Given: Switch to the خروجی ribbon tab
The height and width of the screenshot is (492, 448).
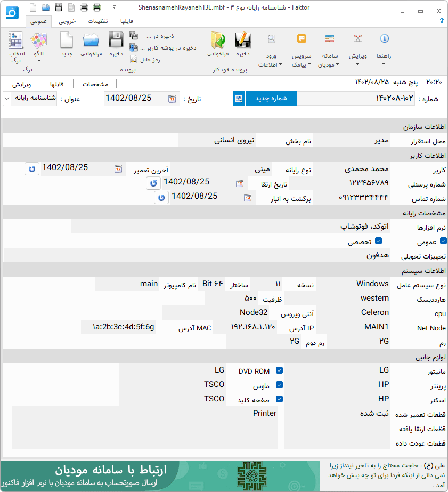Looking at the screenshot, I should pos(67,21).
